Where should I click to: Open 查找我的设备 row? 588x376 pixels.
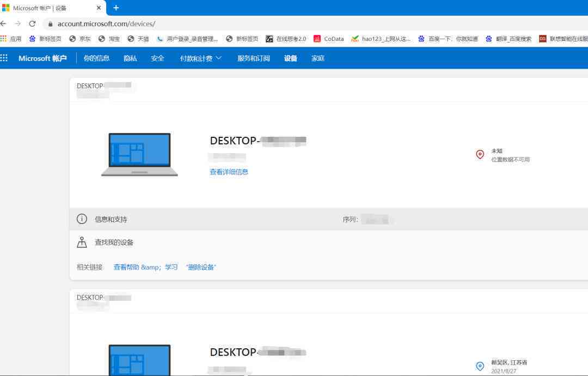pyautogui.click(x=328, y=242)
